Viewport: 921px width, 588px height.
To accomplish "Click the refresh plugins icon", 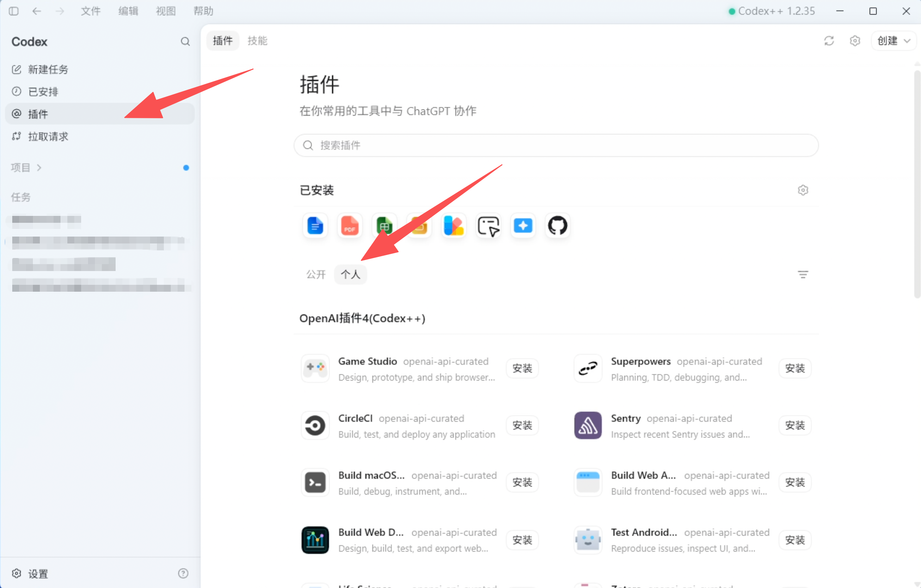I will click(829, 41).
